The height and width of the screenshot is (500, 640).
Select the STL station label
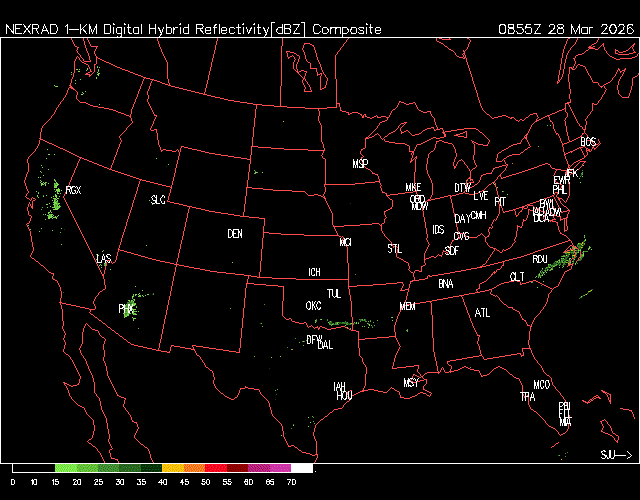(394, 247)
